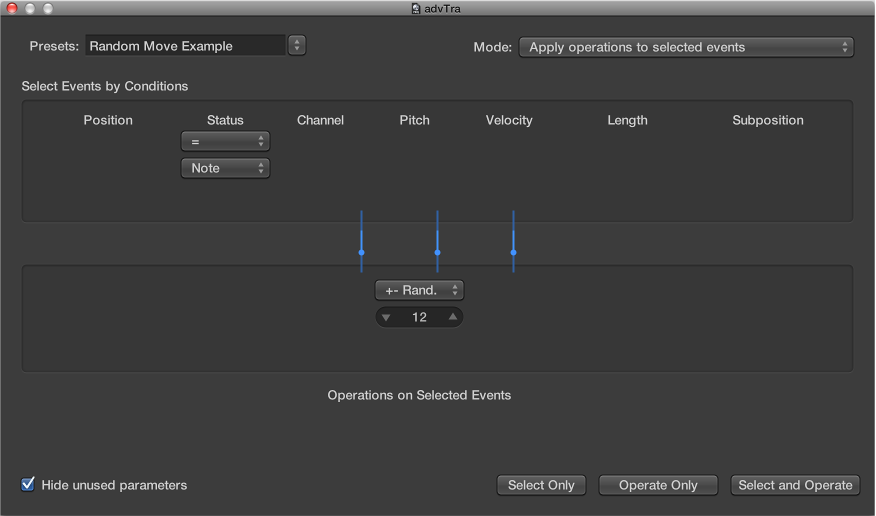The image size is (876, 516).
Task: Click the left blue routing line handle
Action: [x=361, y=252]
